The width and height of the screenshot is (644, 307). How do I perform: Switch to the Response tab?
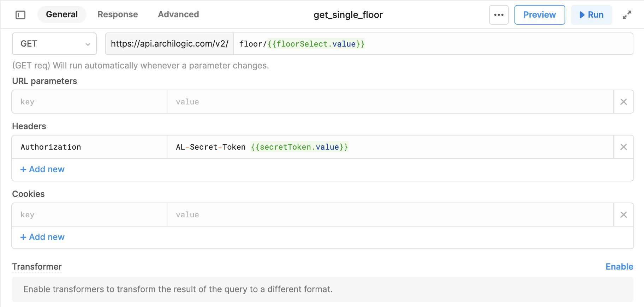(x=118, y=14)
